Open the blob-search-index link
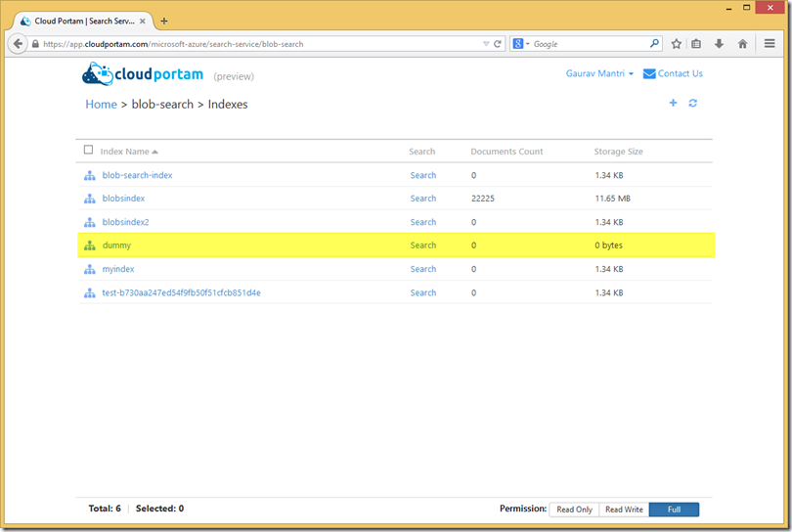The image size is (792, 532). click(138, 175)
